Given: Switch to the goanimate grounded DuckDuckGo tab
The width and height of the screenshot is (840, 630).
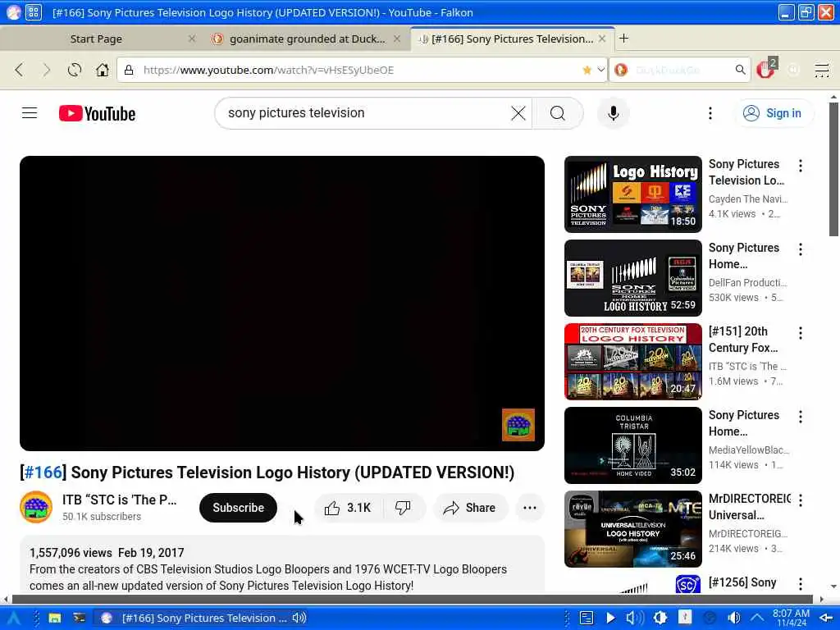Looking at the screenshot, I should click(x=307, y=39).
